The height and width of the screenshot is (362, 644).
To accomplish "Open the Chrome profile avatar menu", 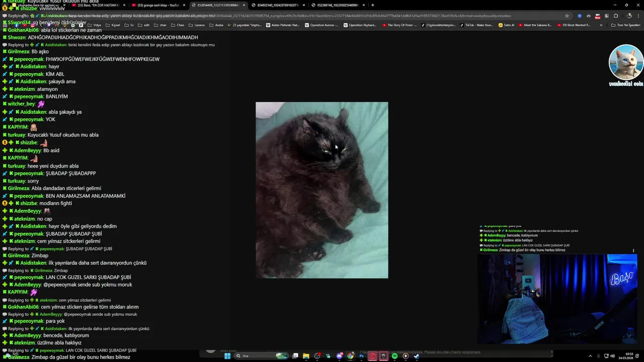I will [629, 16].
